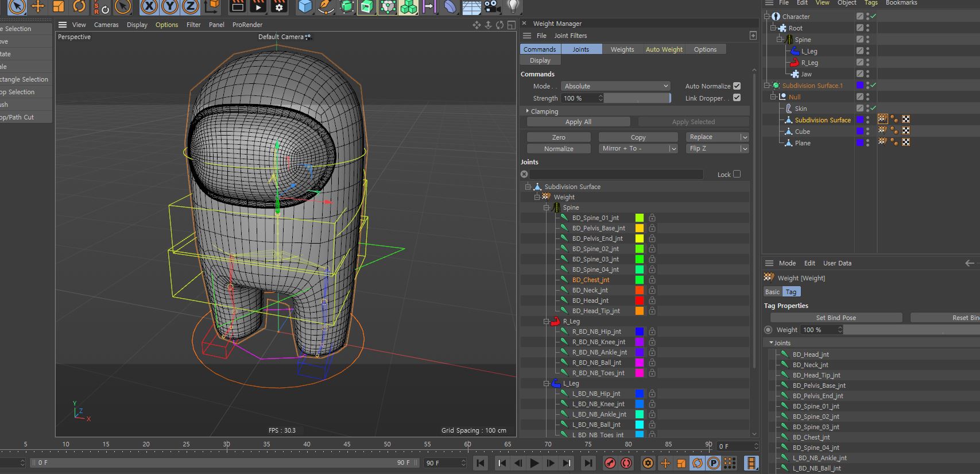Switch to the Basic tab in Attributes
This screenshot has height=474, width=980.
(773, 292)
